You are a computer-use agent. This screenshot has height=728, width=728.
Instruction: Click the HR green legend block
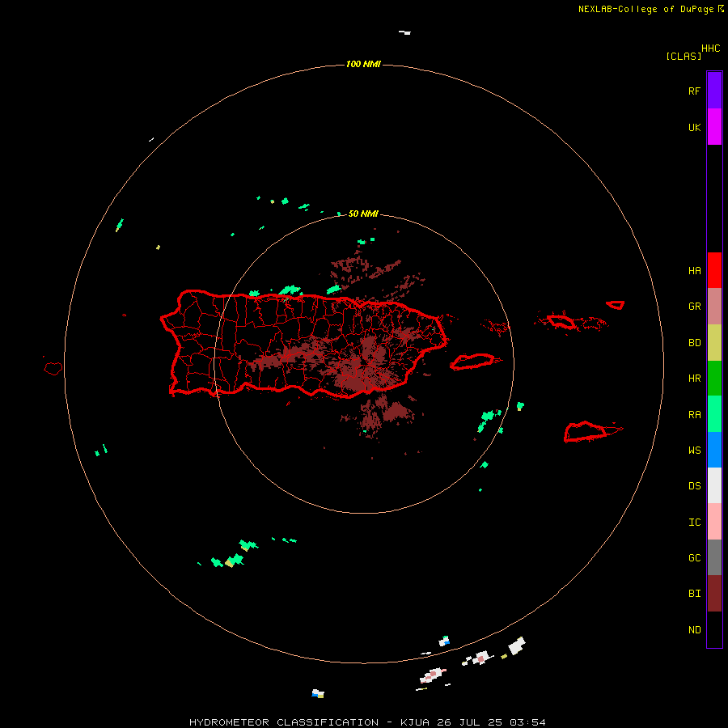[714, 379]
